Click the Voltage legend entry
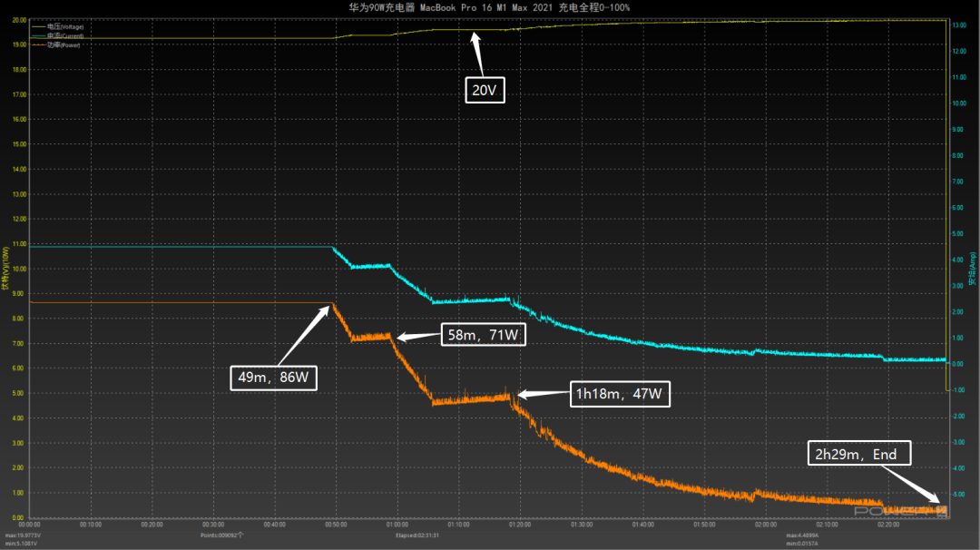980x550 pixels. point(58,27)
